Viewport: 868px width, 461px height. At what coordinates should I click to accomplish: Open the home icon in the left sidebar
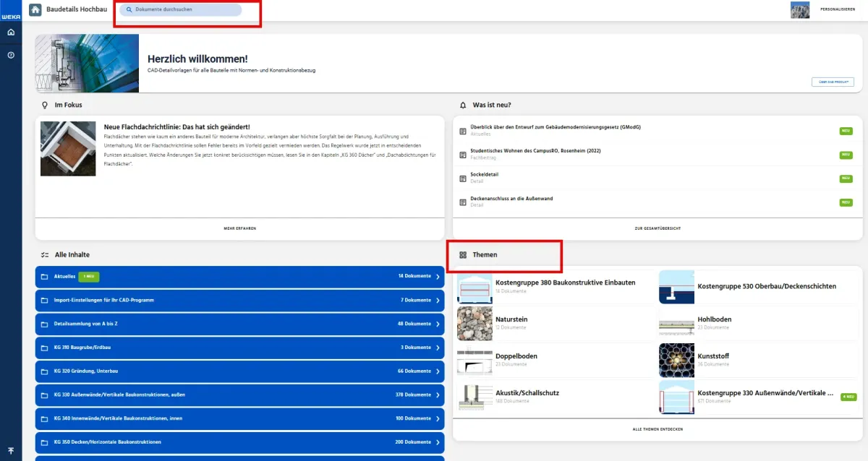pyautogui.click(x=11, y=33)
